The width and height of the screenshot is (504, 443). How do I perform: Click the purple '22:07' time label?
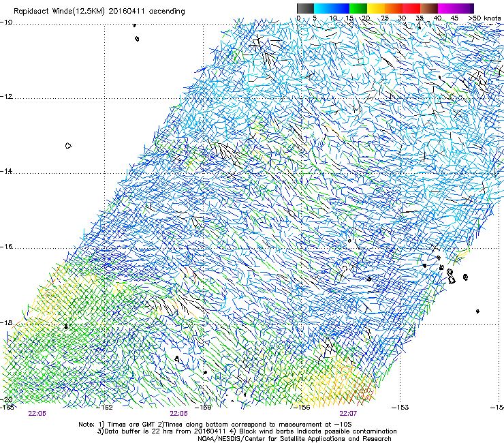pyautogui.click(x=348, y=414)
